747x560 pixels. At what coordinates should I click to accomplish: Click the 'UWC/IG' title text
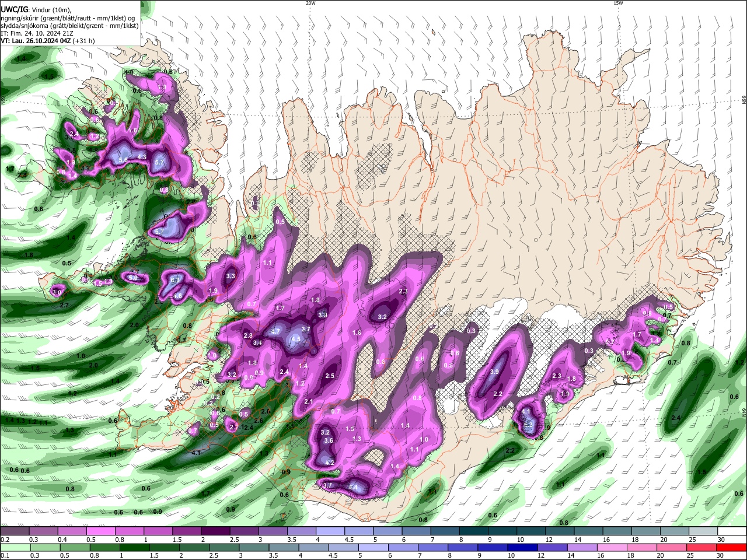pos(15,9)
